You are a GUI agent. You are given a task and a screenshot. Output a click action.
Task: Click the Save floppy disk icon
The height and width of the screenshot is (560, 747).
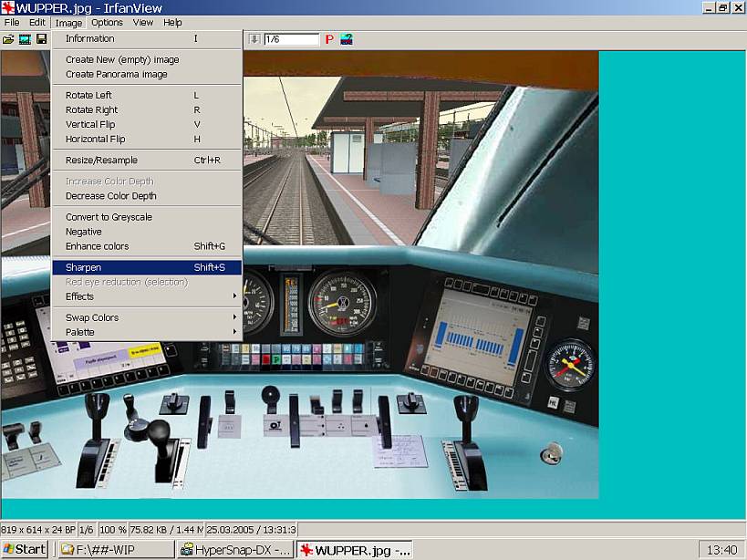pyautogui.click(x=41, y=39)
